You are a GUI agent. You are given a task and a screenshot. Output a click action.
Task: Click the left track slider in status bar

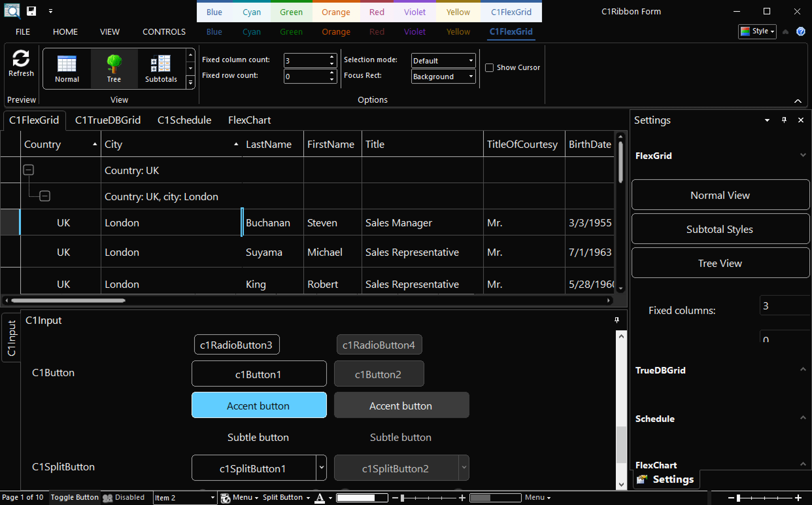click(429, 498)
